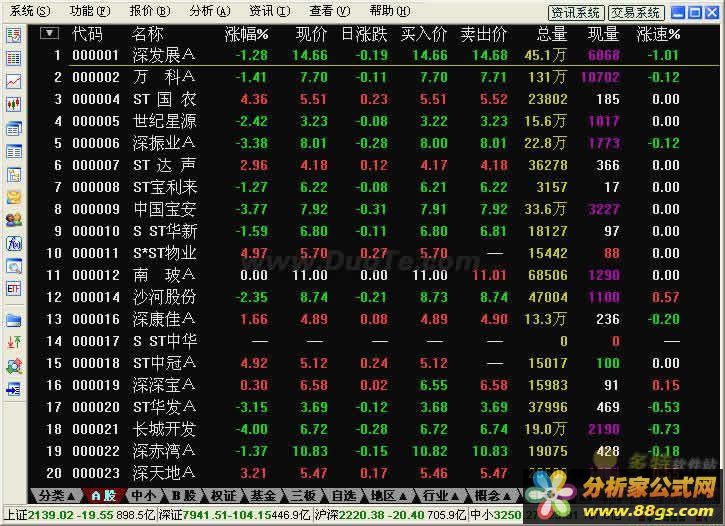Open the line chart sidebar icon
The height and width of the screenshot is (526, 725).
(x=13, y=81)
